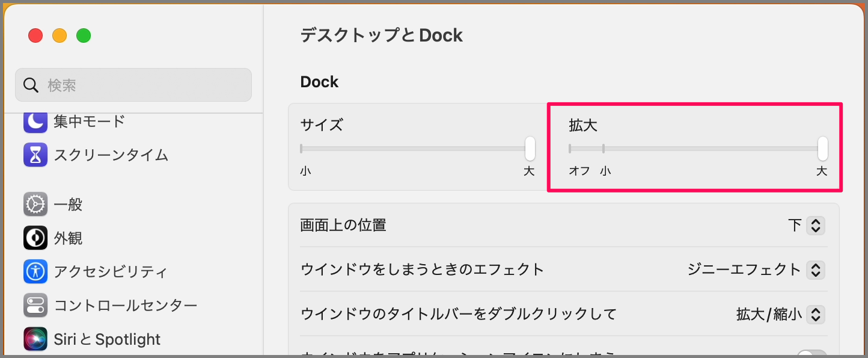Click the デスクトップと Dock heading area

point(381,35)
